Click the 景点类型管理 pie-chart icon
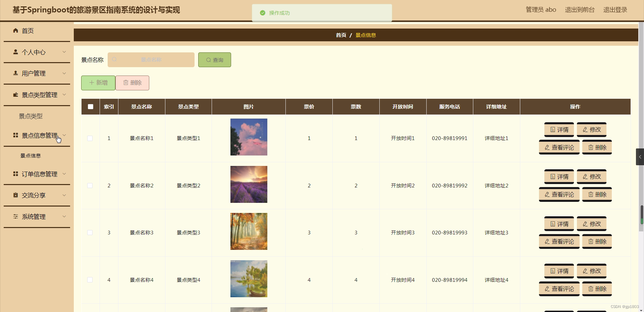The height and width of the screenshot is (312, 644). coord(15,95)
